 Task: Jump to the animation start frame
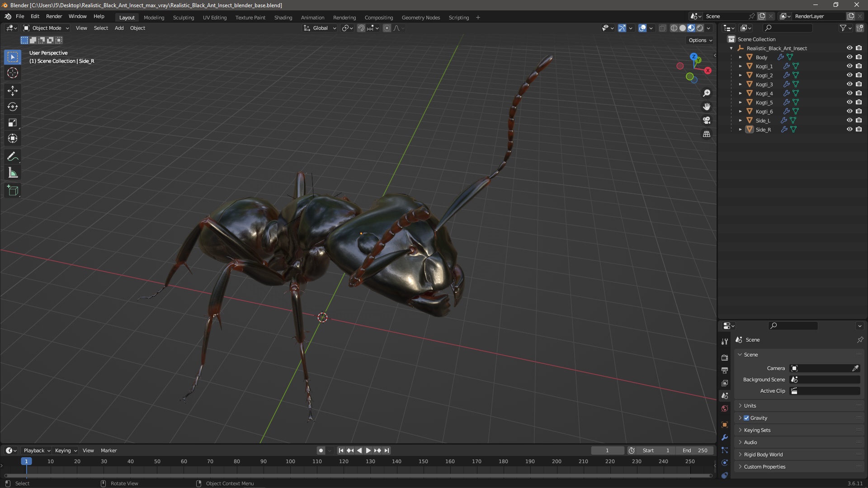point(341,450)
